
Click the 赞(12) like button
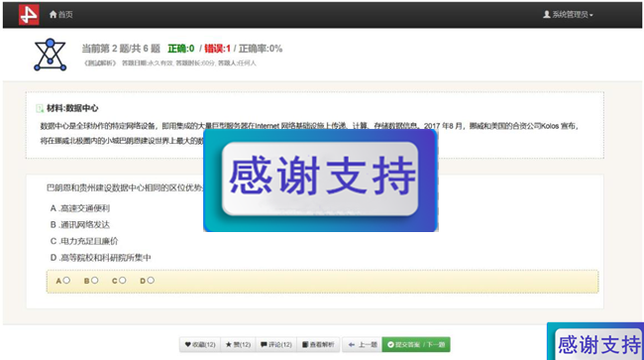point(238,344)
